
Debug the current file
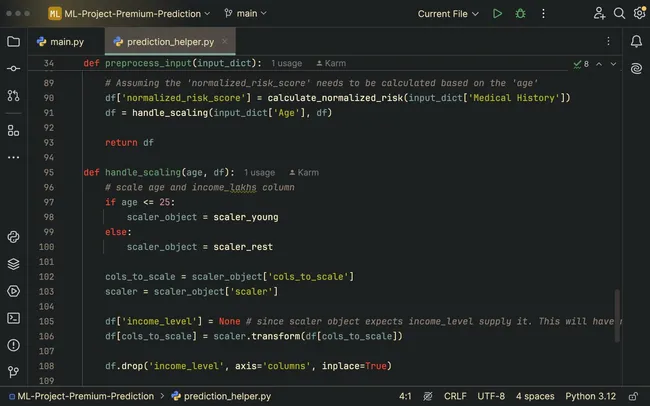coord(520,14)
